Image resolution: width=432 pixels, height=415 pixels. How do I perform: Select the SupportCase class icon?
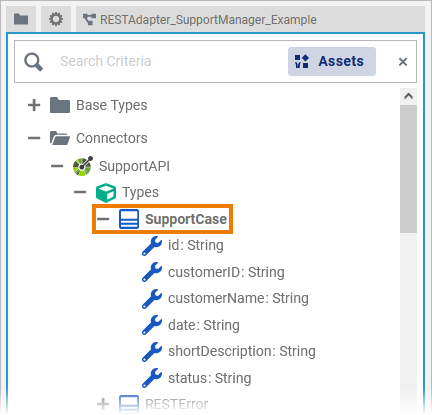click(129, 219)
